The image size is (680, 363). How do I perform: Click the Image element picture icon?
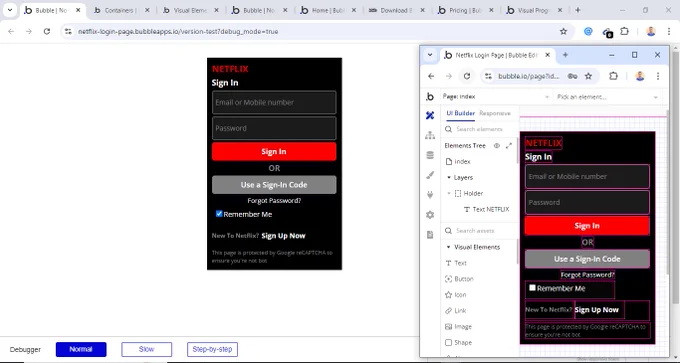click(x=448, y=327)
